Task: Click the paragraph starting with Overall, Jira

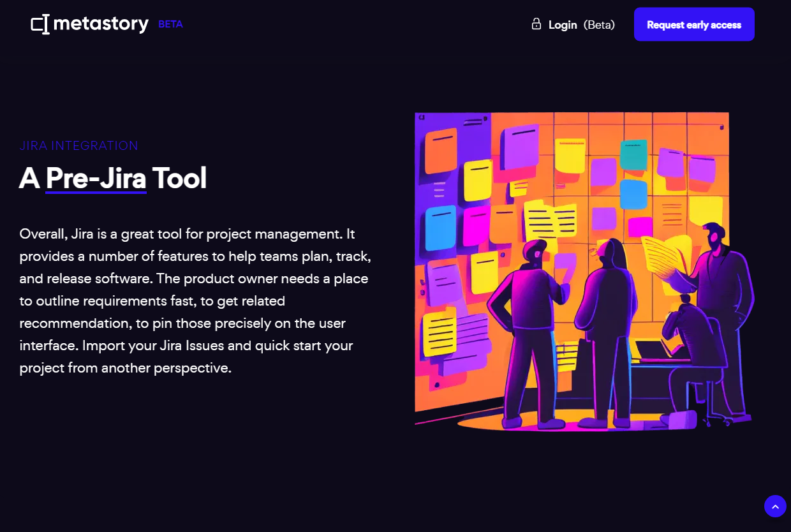Action: [196, 300]
